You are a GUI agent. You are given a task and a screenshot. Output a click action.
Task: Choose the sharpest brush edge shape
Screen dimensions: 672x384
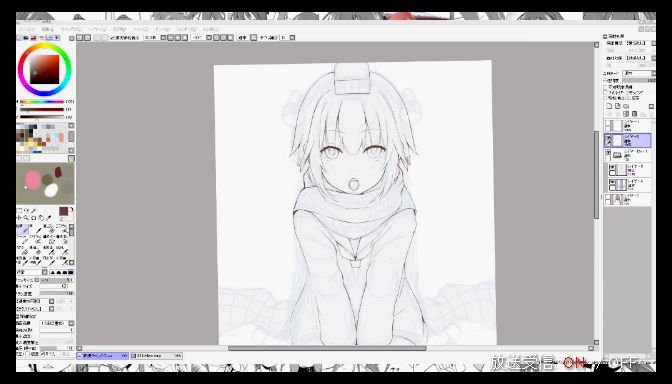tap(53, 273)
